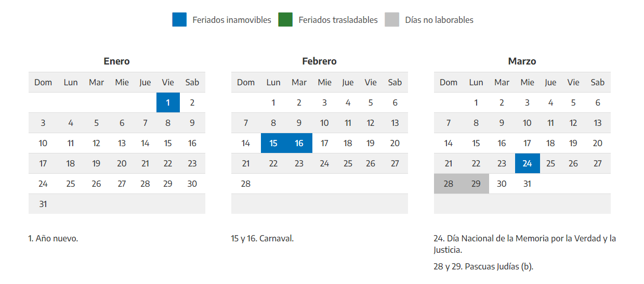Select March 24 highlighted date
The height and width of the screenshot is (284, 644).
coord(527,163)
